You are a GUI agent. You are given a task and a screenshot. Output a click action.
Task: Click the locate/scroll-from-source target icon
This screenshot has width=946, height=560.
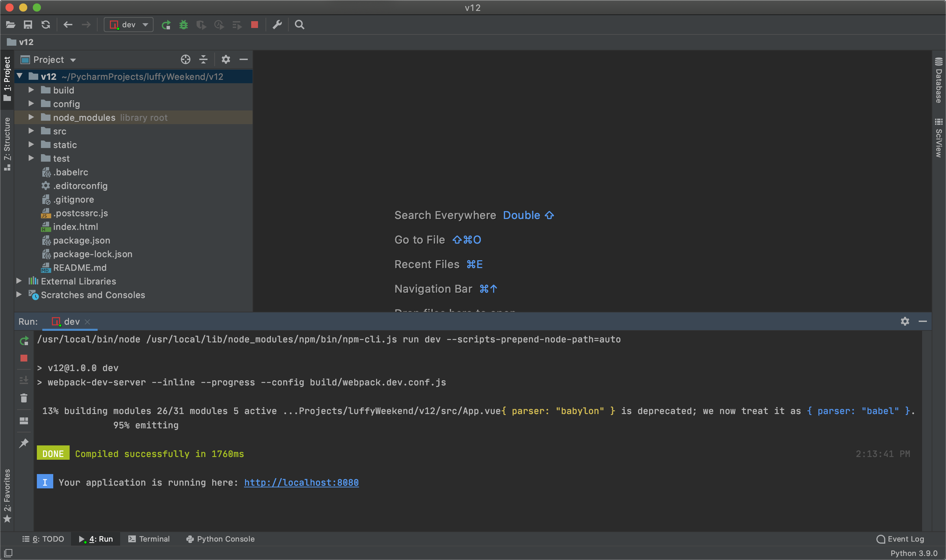185,59
